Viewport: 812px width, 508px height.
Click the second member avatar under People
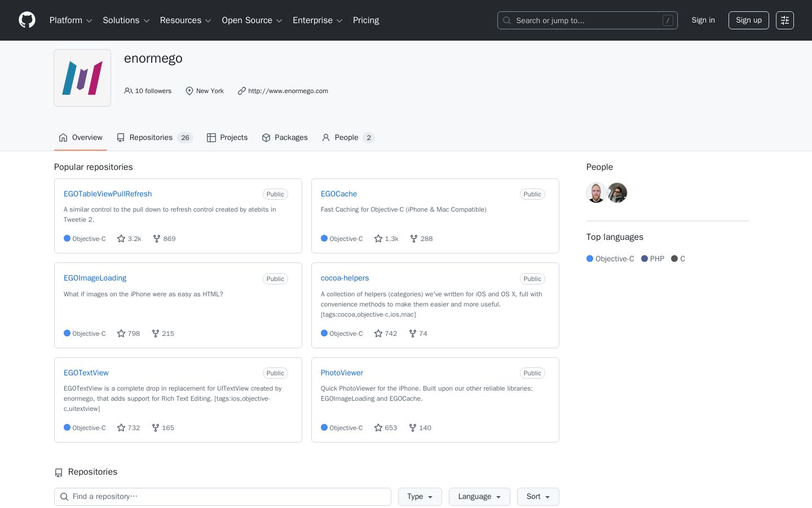617,193
